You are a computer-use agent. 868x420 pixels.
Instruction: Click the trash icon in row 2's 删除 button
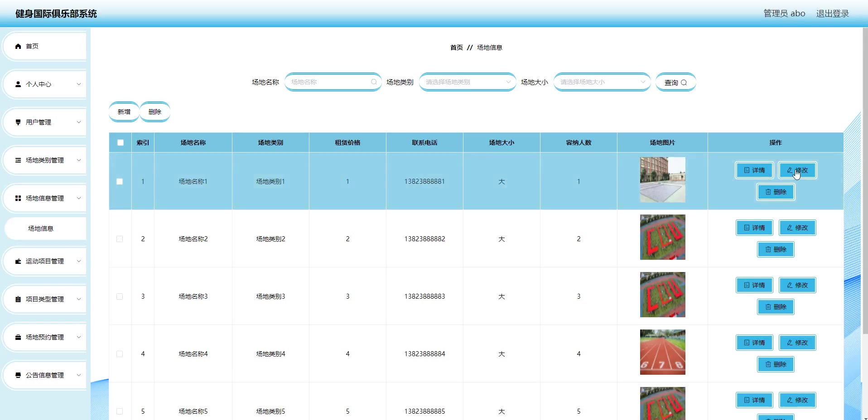[x=768, y=249]
